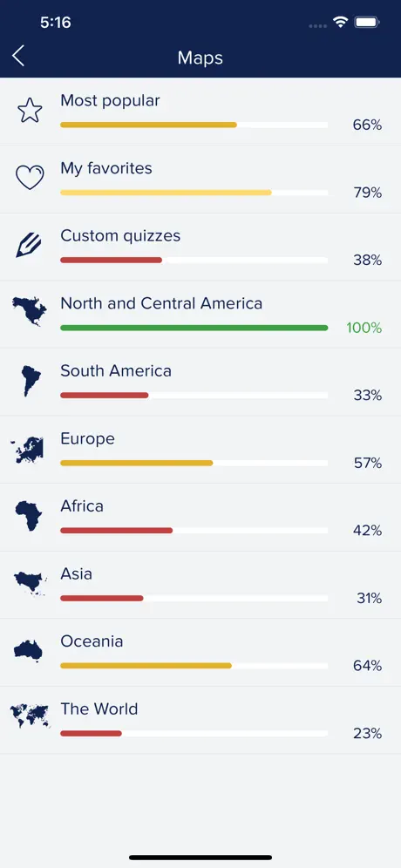Viewport: 401px width, 868px height.
Task: Select the South America continent icon
Action: point(31,381)
